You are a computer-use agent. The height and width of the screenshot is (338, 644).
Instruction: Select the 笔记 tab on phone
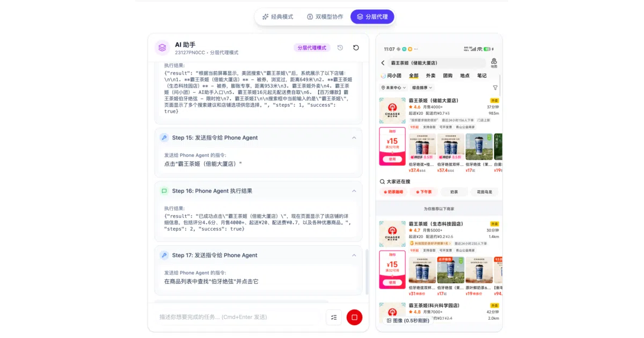(482, 76)
